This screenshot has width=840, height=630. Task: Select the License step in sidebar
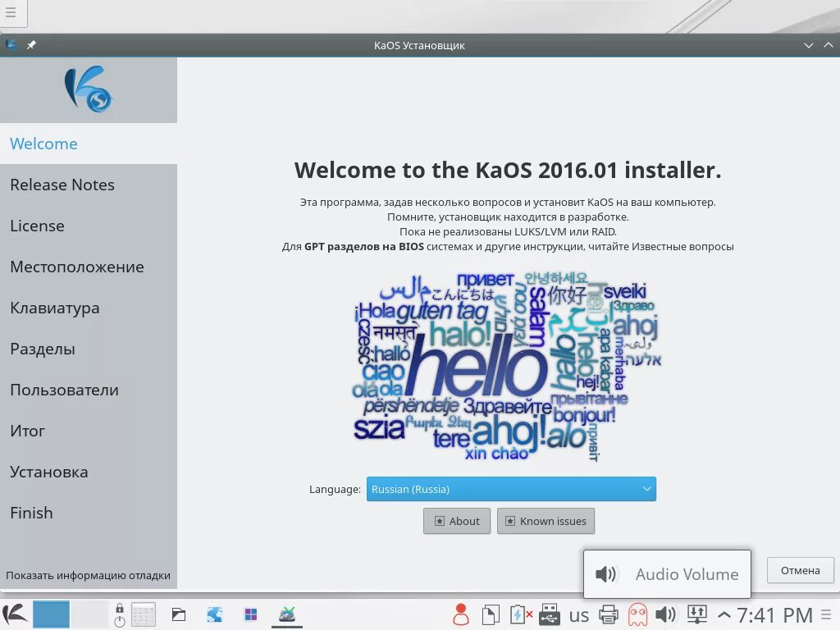tap(89, 226)
